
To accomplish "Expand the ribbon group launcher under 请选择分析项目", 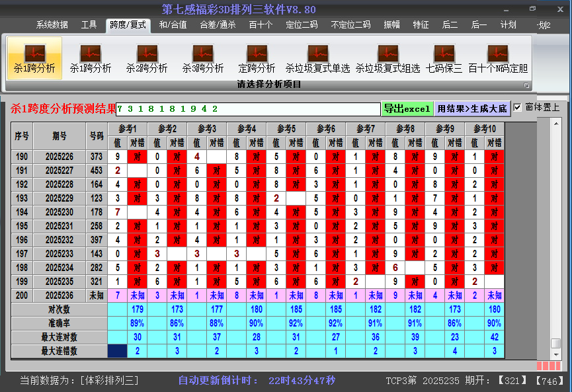I will click(x=526, y=85).
